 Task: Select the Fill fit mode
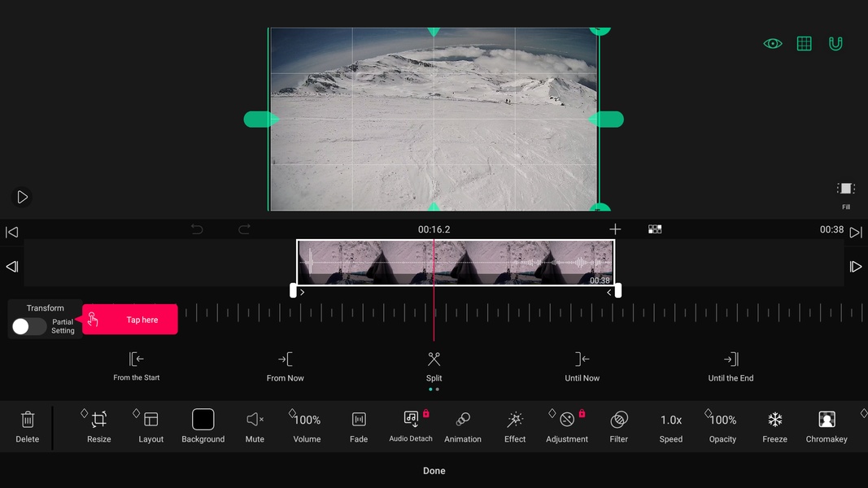(x=846, y=196)
